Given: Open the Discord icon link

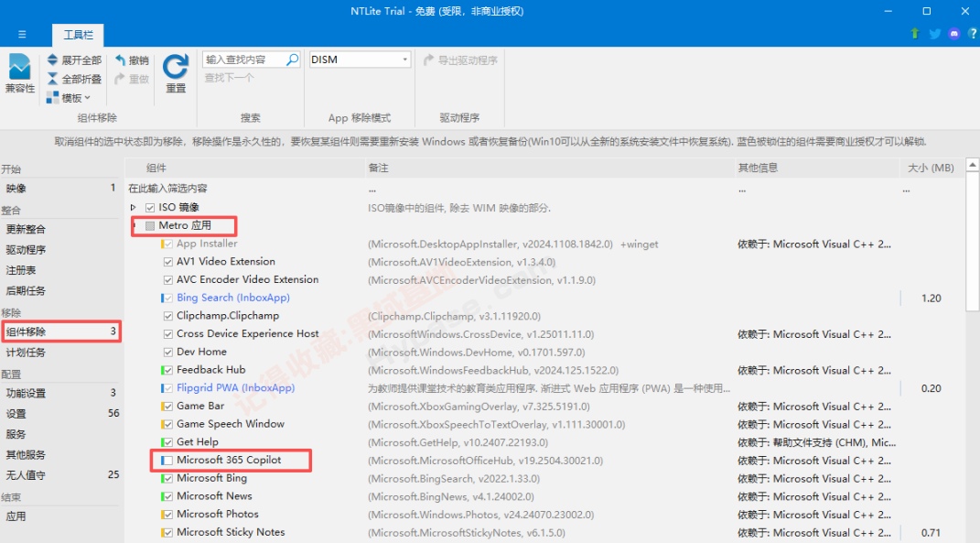Looking at the screenshot, I should [953, 34].
